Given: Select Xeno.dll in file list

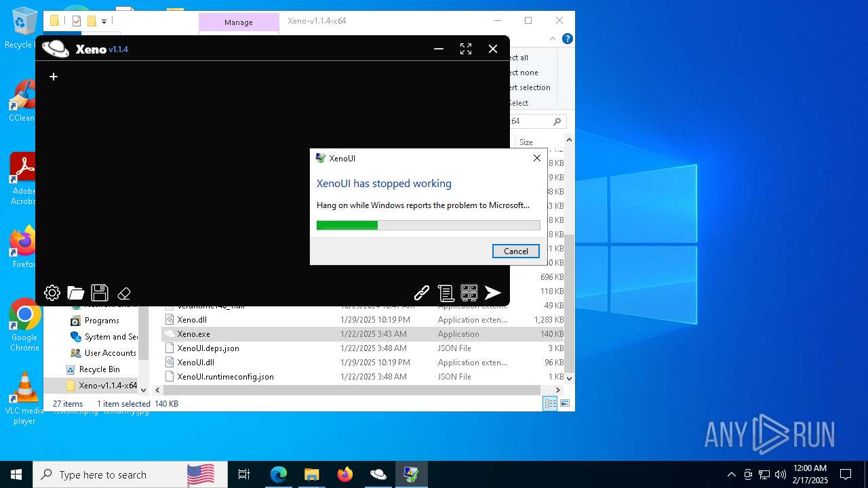Looking at the screenshot, I should point(192,320).
